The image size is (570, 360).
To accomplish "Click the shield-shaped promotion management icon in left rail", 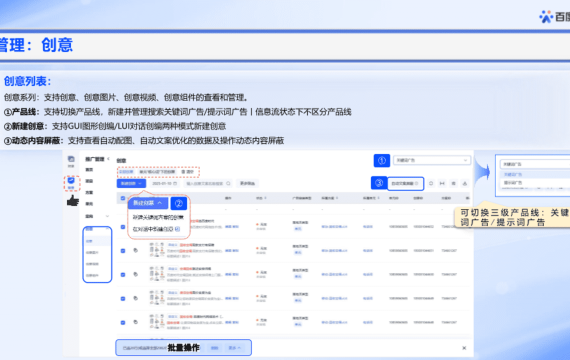I will [x=71, y=180].
